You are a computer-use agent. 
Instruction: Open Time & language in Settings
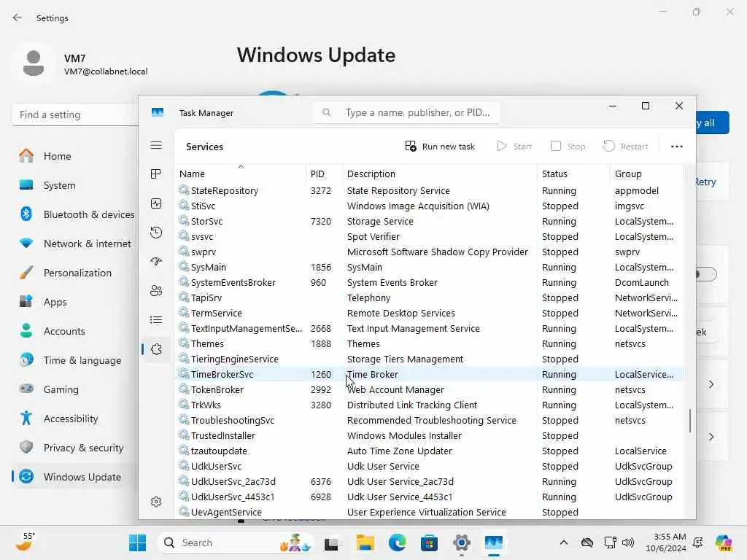[74, 360]
